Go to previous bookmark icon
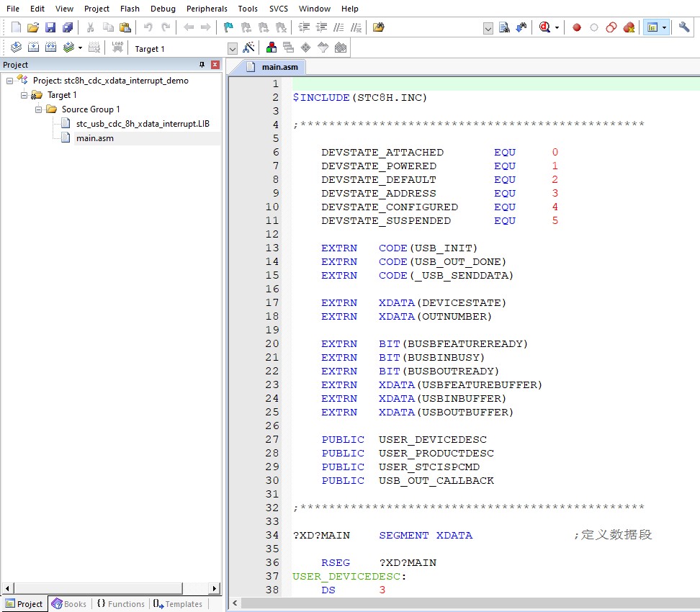700x612 pixels. (246, 27)
